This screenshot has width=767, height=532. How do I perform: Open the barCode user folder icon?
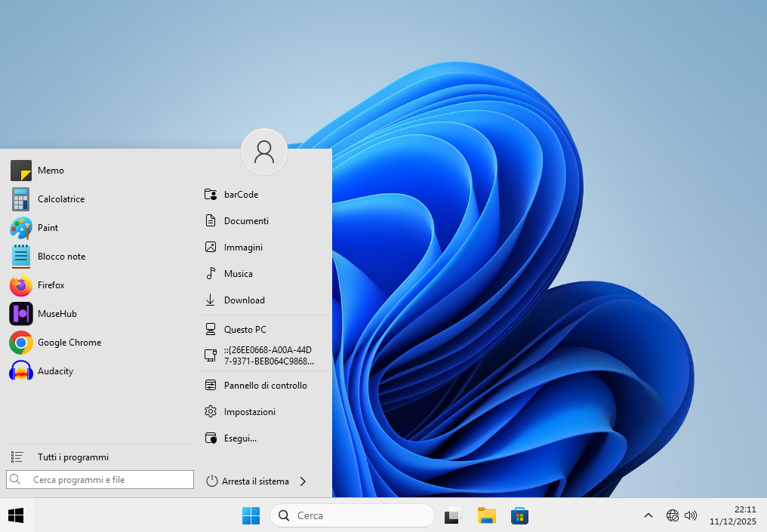click(211, 195)
